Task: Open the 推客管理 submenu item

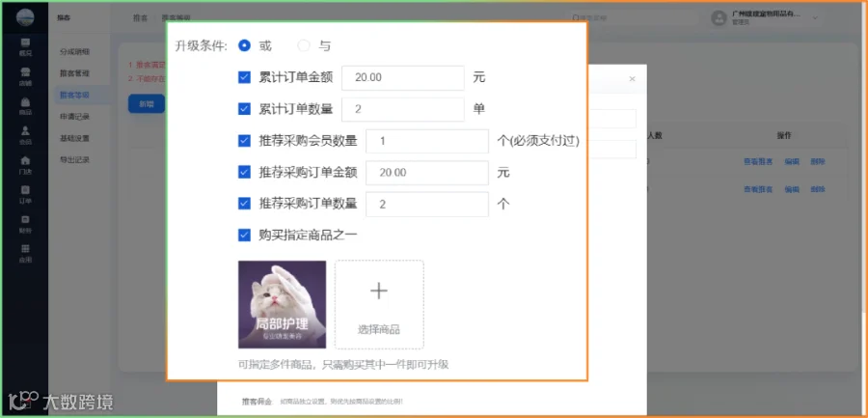Action: (74, 73)
